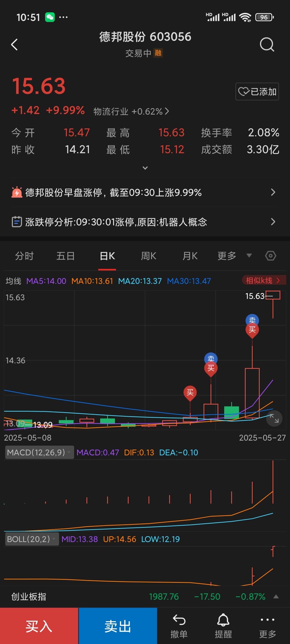
Task: Tap the WeChat status bar icon
Action: pos(50,17)
